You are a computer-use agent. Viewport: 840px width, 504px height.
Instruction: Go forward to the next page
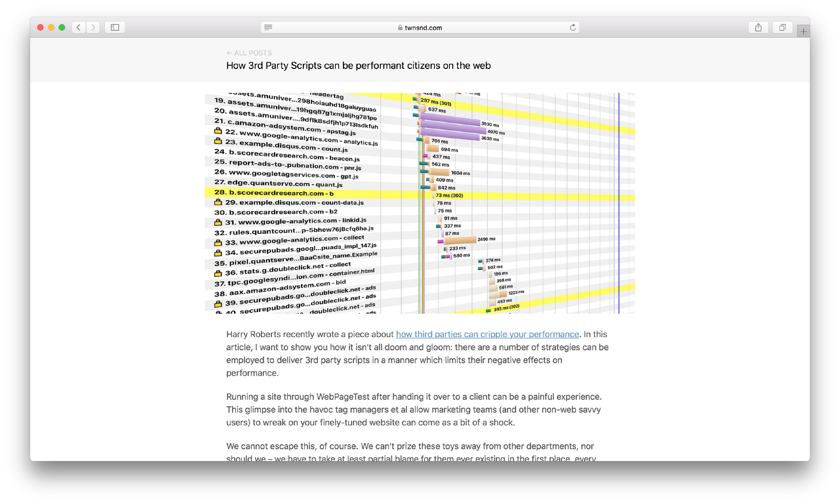point(93,27)
